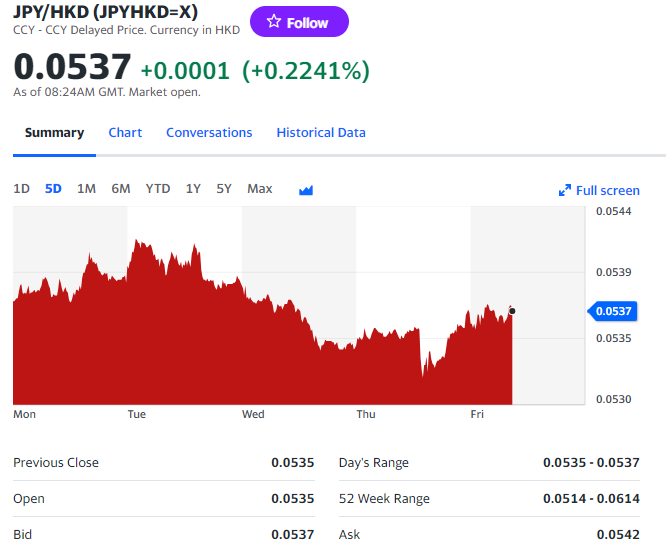This screenshot has height=559, width=666.
Task: Open the chart type icon
Action: (x=306, y=190)
